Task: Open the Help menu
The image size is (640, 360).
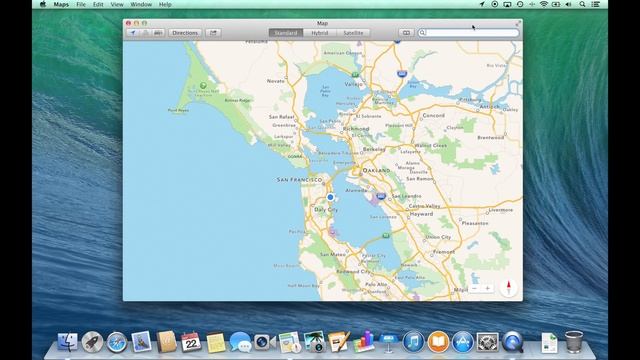Action: tap(165, 4)
